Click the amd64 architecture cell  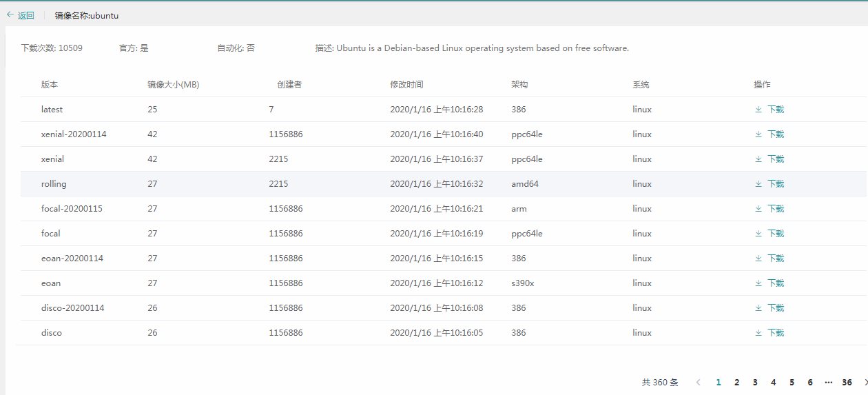525,183
